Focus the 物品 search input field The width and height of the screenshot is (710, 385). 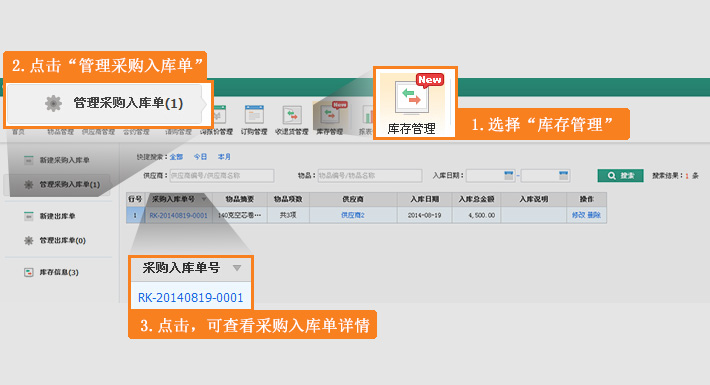370,175
